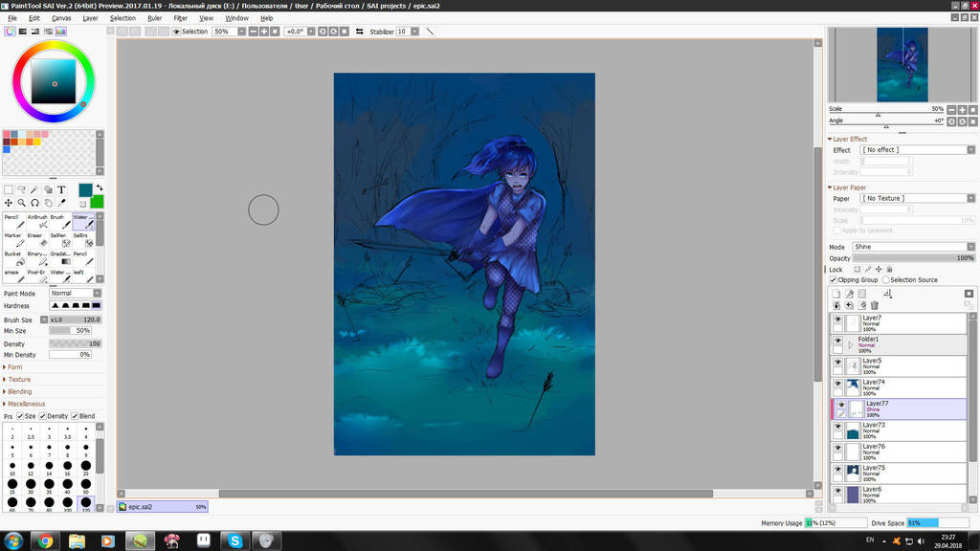Open the blending Mode dropdown
The image size is (980, 551).
913,247
